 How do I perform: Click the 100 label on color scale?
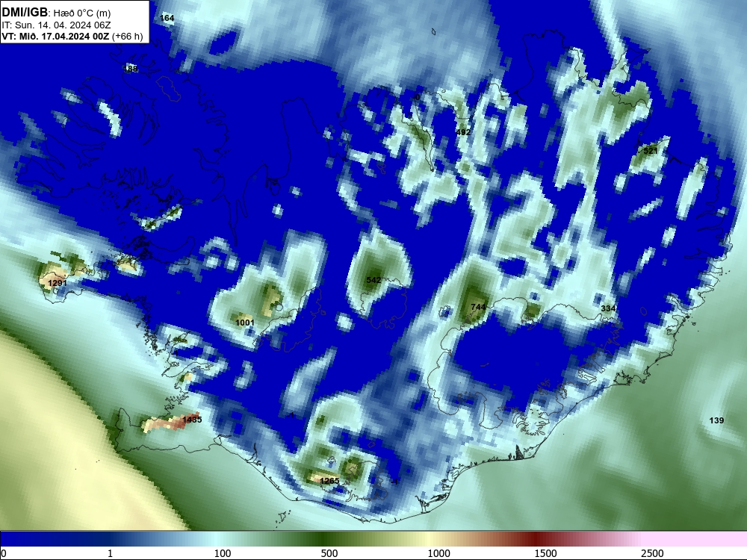tap(223, 553)
